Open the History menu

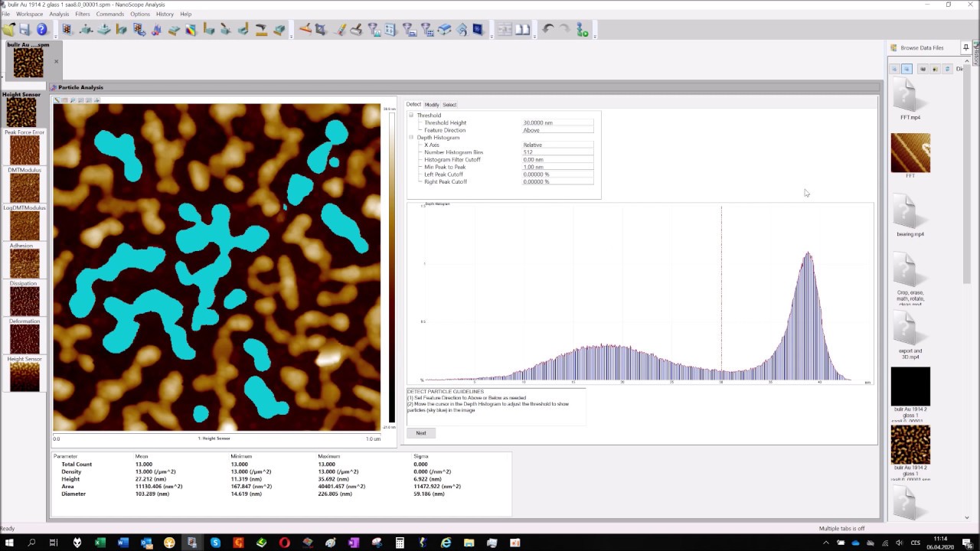[x=165, y=14]
